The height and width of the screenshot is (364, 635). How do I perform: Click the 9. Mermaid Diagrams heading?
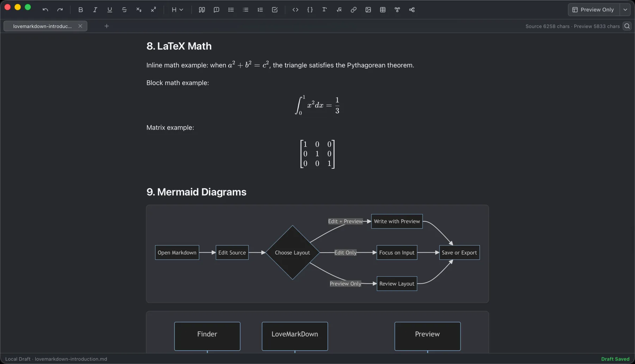(x=196, y=192)
